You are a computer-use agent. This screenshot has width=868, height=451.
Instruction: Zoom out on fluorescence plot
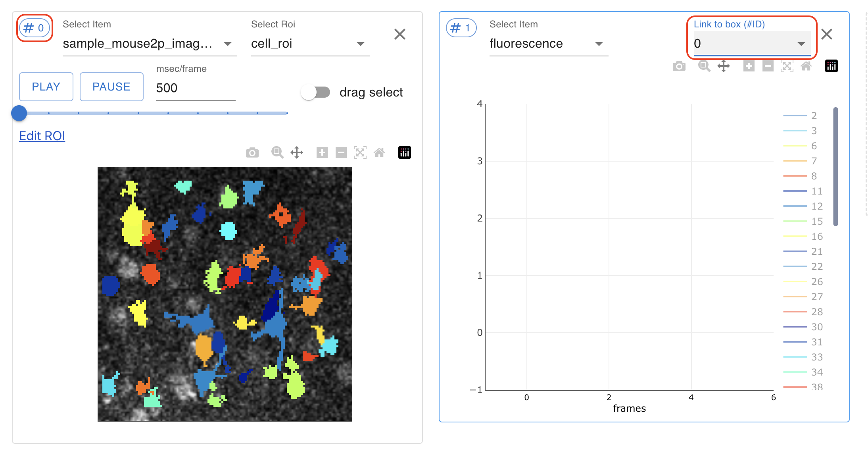tap(768, 66)
